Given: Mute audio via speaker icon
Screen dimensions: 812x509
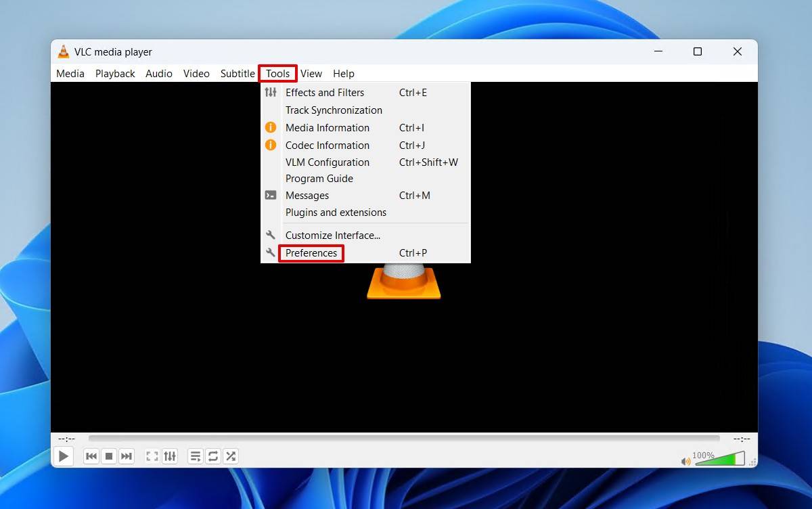Looking at the screenshot, I should point(686,461).
